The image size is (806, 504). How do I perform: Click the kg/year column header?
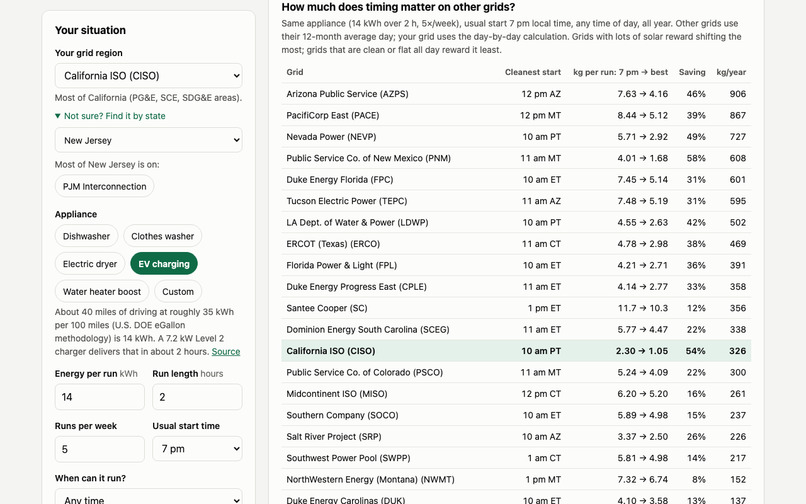[x=731, y=72]
